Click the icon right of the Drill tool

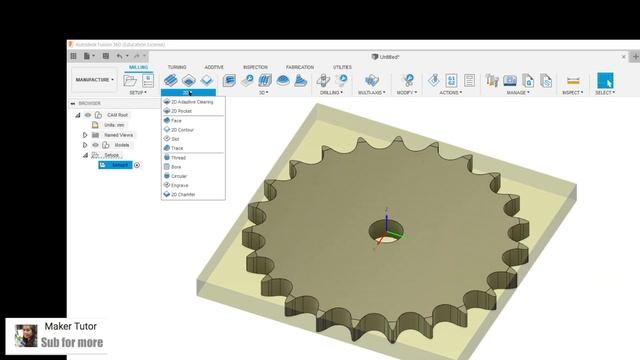point(341,80)
